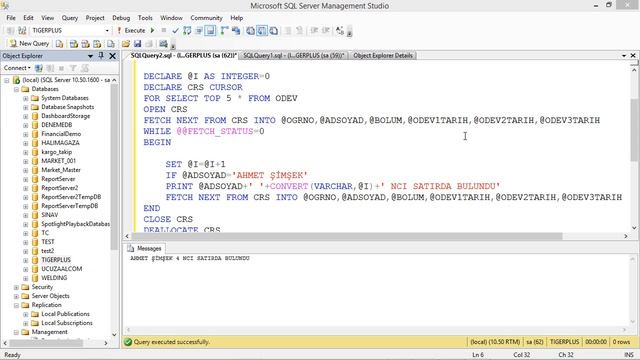Toggle Include Client Statistics icon
The height and width of the screenshot is (360, 640).
pos(236,31)
